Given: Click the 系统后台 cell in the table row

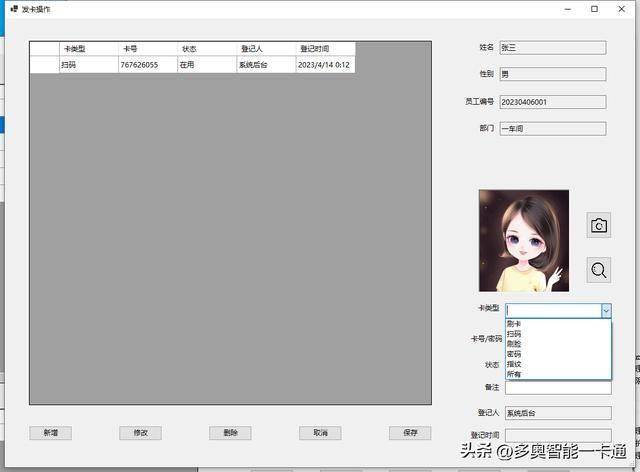Looking at the screenshot, I should click(266, 65).
